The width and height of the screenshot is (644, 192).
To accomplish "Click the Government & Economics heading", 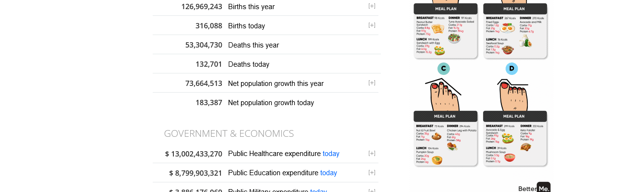I will 229,133.
